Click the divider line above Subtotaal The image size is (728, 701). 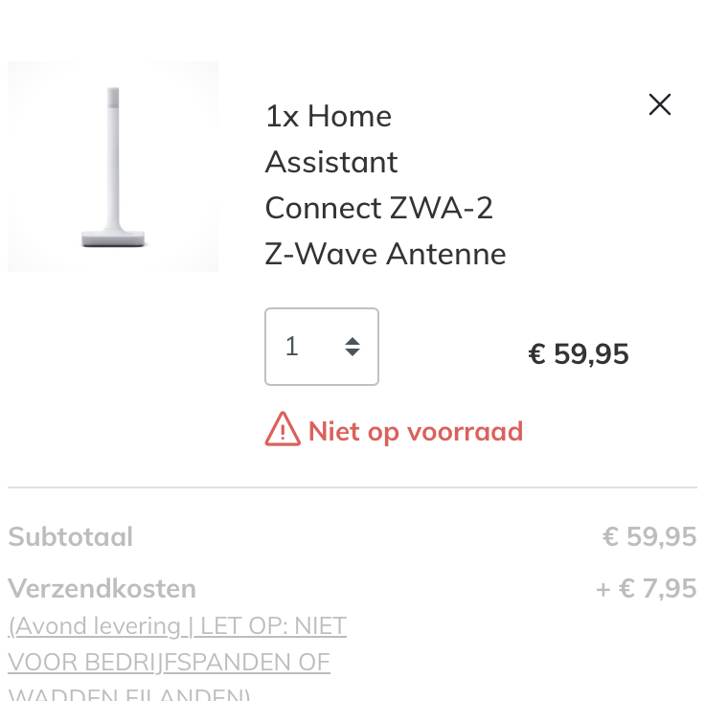click(353, 487)
